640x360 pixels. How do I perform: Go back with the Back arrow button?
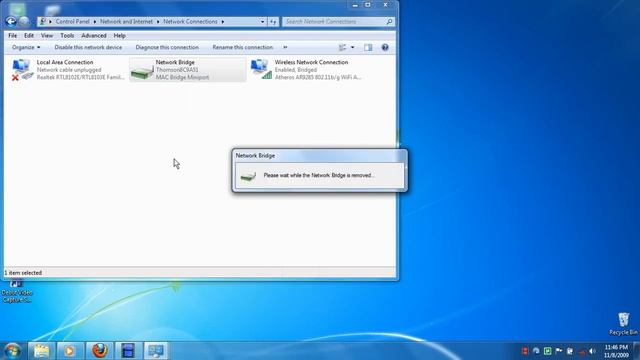(x=11, y=21)
